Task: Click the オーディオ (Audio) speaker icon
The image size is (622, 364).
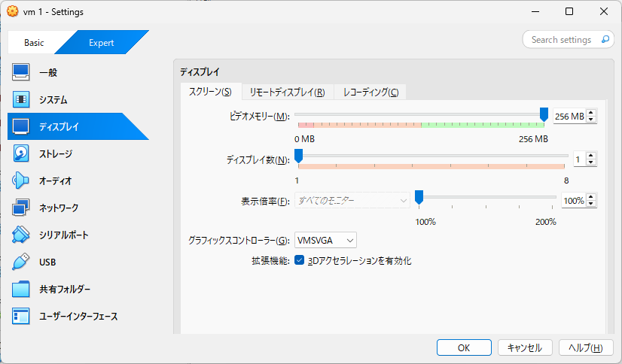Action: tap(20, 181)
